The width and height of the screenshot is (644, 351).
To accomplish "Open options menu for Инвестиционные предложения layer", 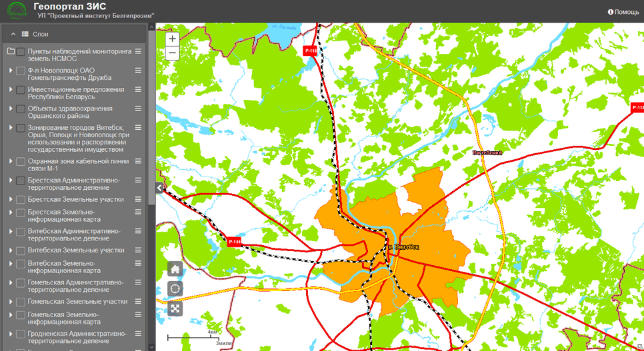I will [139, 89].
